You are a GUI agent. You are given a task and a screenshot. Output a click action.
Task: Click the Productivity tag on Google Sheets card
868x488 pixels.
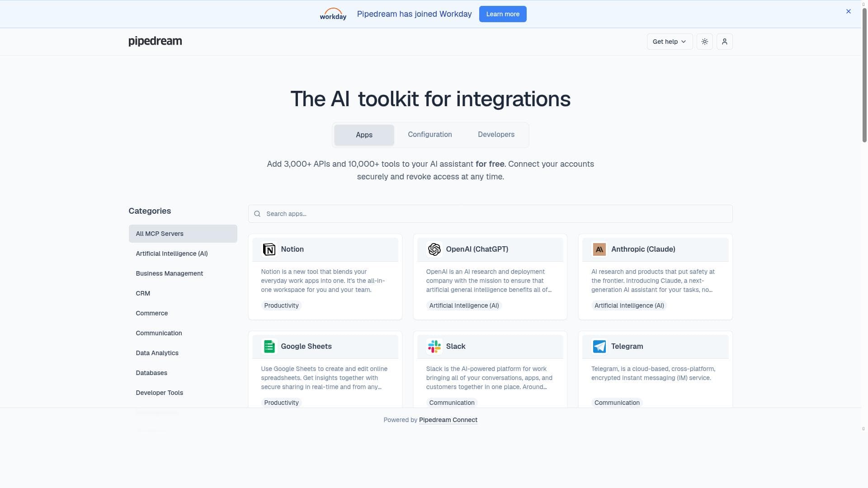click(281, 403)
